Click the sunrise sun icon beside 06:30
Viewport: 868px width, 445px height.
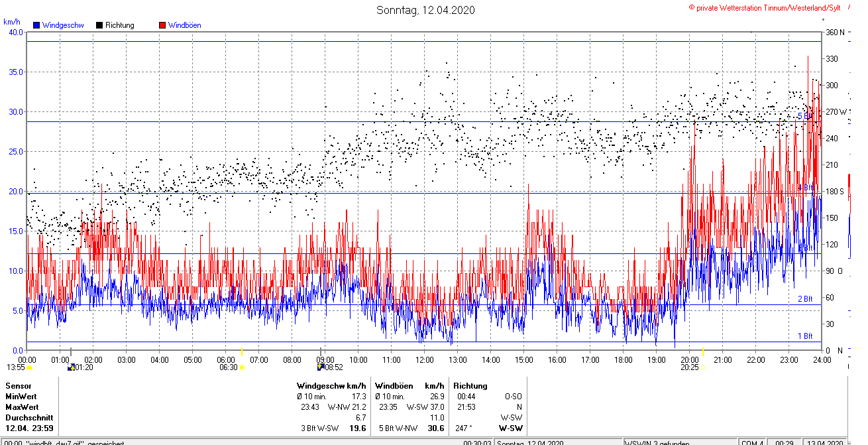pos(242,367)
